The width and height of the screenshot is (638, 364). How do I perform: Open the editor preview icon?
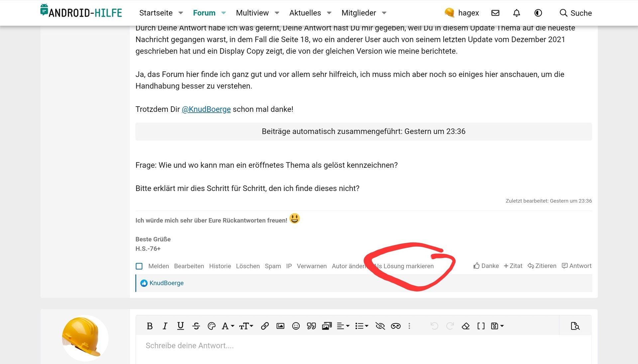tap(575, 326)
